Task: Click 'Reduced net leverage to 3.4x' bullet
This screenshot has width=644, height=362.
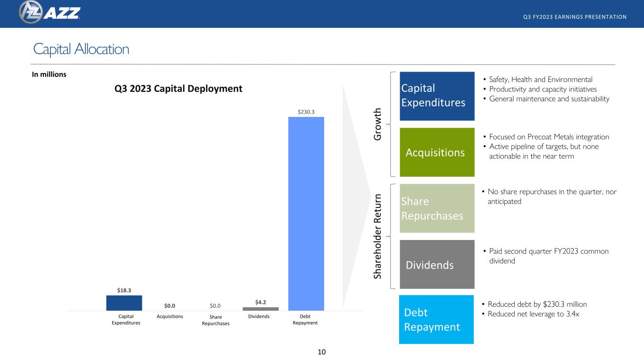Action: coord(527,314)
